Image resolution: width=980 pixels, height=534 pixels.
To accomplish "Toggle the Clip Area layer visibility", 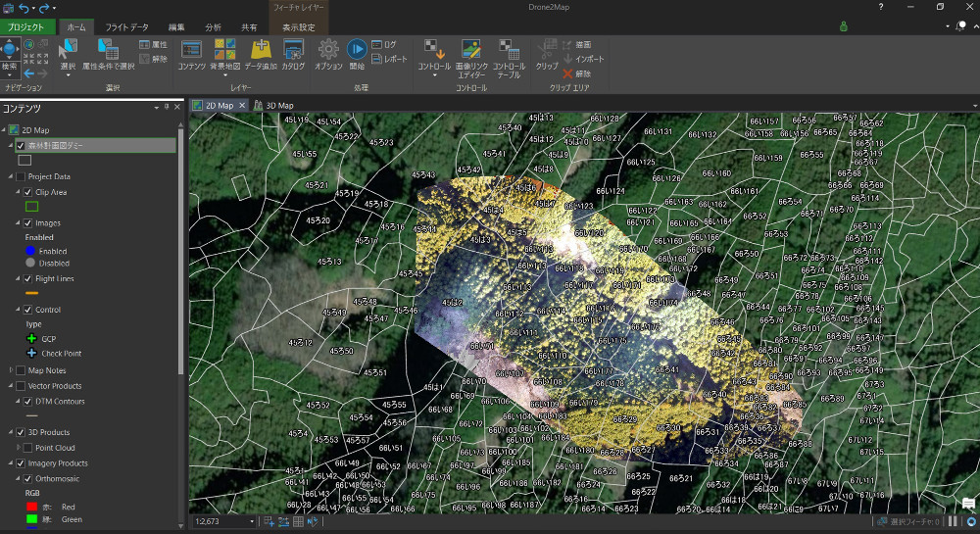I will (28, 192).
